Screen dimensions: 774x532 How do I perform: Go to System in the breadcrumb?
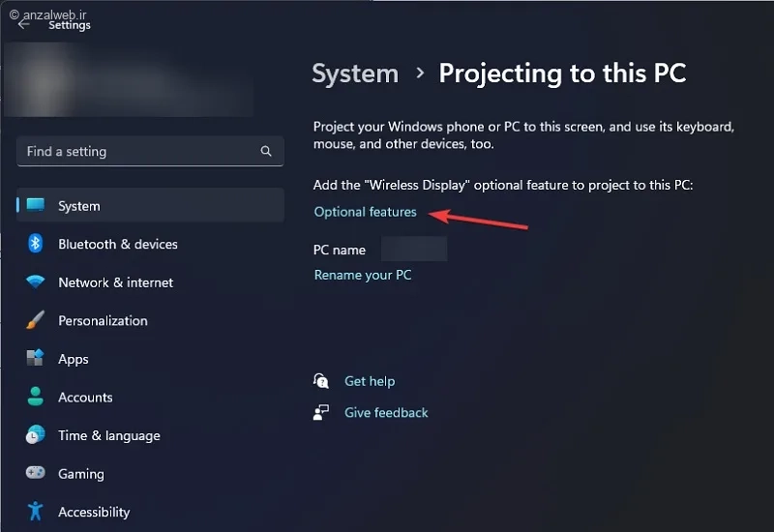(355, 74)
